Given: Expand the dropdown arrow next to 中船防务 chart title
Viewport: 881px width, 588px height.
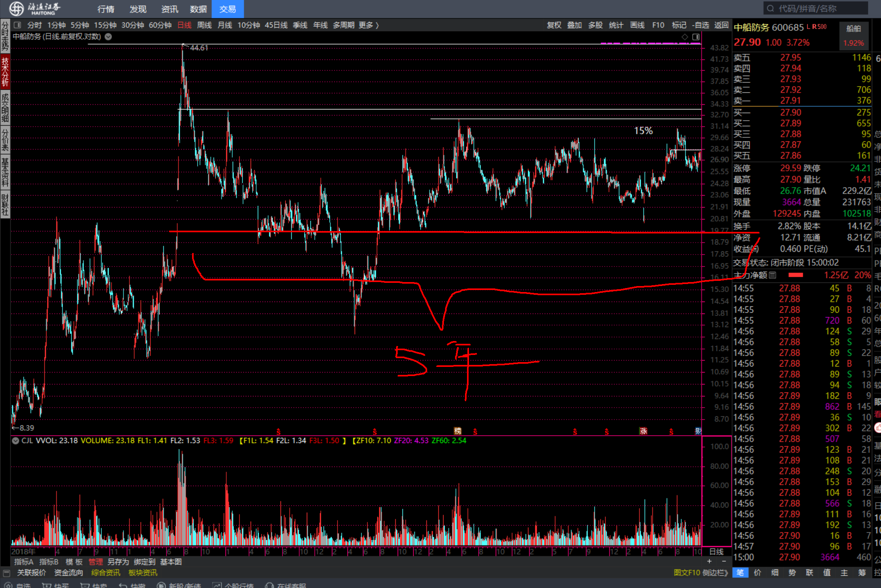Looking at the screenshot, I should point(108,37).
